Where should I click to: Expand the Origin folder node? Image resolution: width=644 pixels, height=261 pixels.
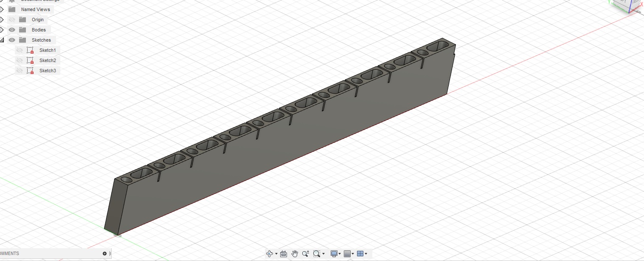pos(2,20)
